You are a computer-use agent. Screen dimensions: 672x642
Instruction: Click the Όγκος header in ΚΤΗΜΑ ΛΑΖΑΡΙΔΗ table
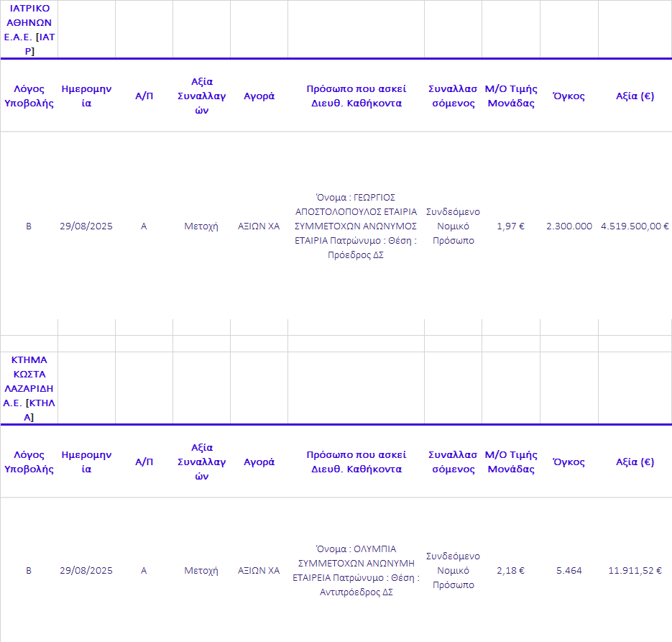(569, 462)
